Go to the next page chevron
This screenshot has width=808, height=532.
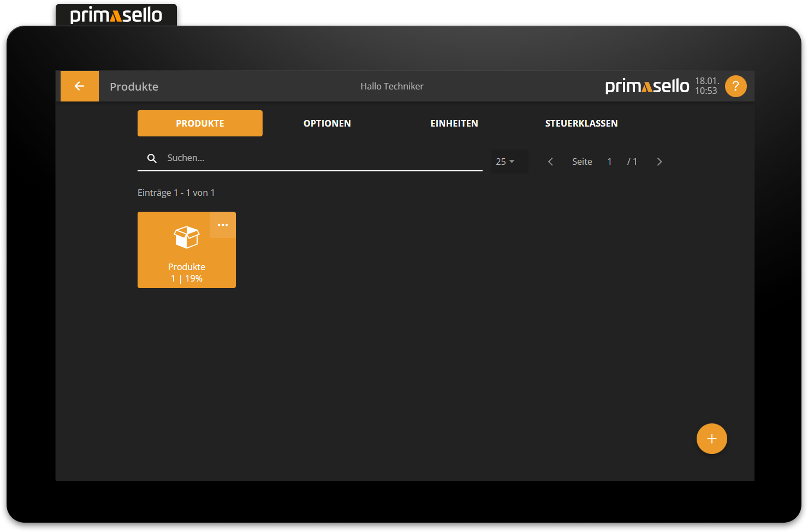659,162
